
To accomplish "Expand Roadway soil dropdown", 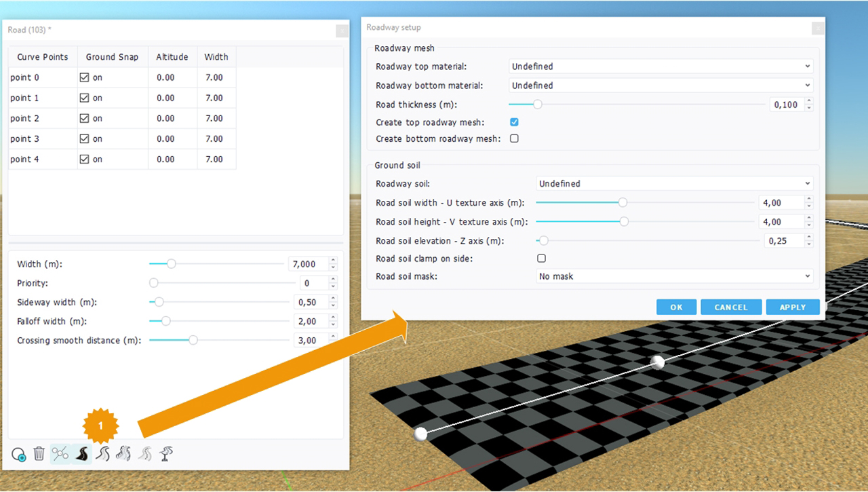I will pyautogui.click(x=674, y=183).
